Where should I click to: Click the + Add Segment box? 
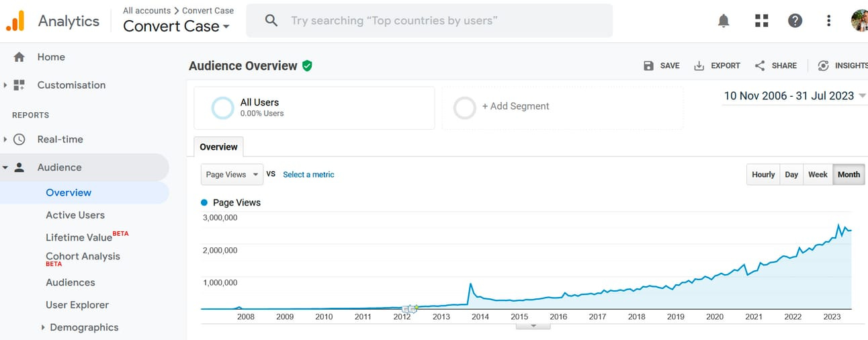(563, 108)
